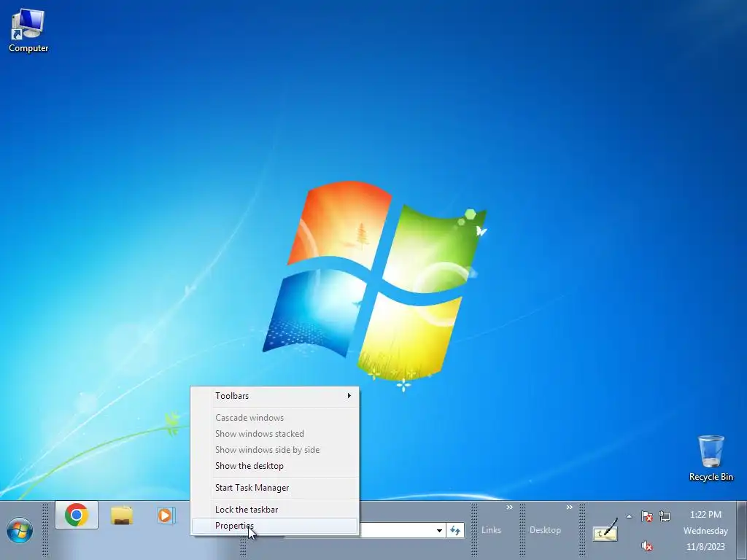
Task: Open the Computer desktop icon
Action: pyautogui.click(x=28, y=31)
